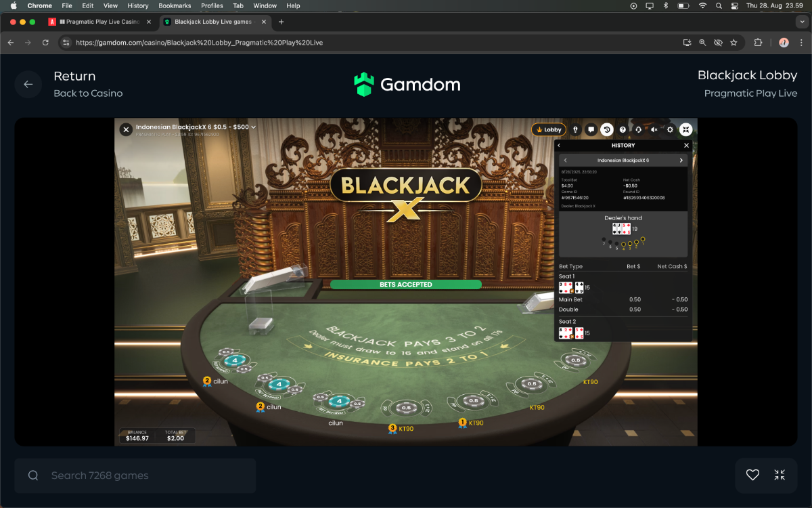812x508 pixels.
Task: Click the teal 4 chip above bottom cilun
Action: [339, 401]
